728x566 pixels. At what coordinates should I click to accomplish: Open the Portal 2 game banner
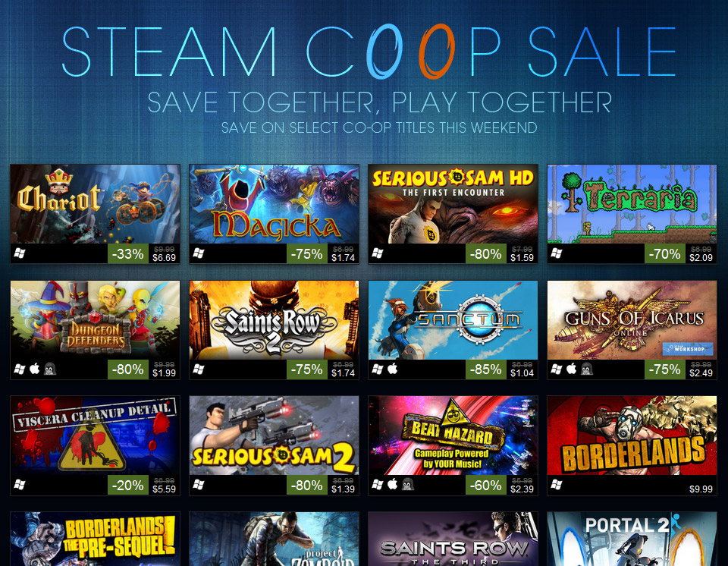632,539
